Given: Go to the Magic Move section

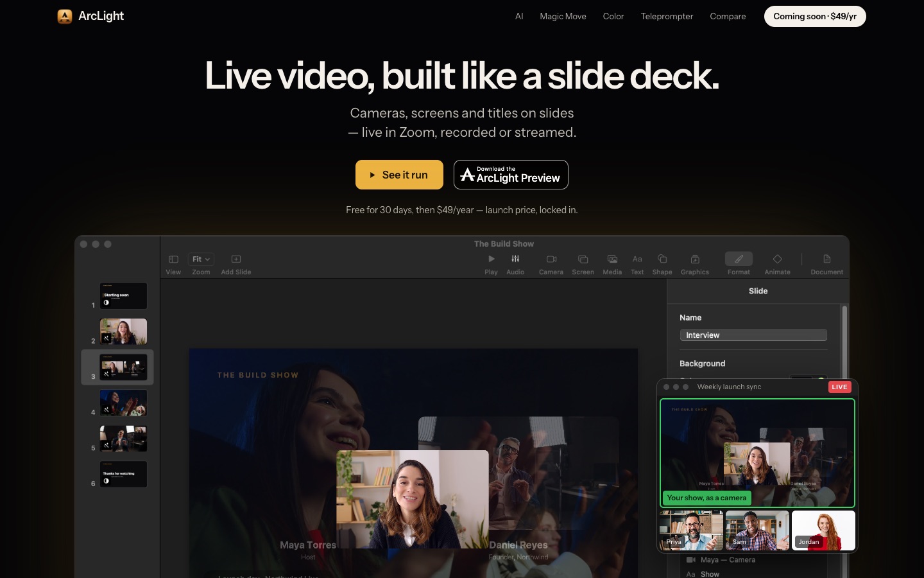Looking at the screenshot, I should pyautogui.click(x=563, y=17).
